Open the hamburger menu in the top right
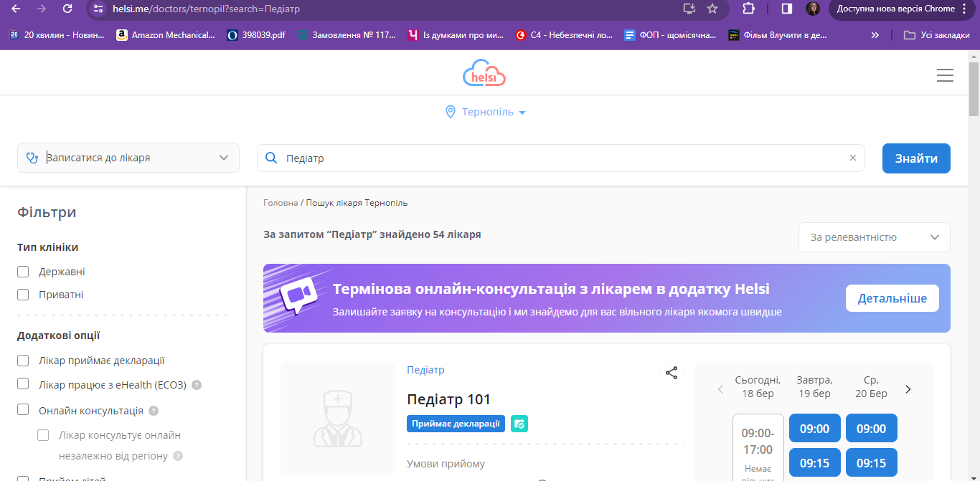The height and width of the screenshot is (481, 980). tap(945, 75)
